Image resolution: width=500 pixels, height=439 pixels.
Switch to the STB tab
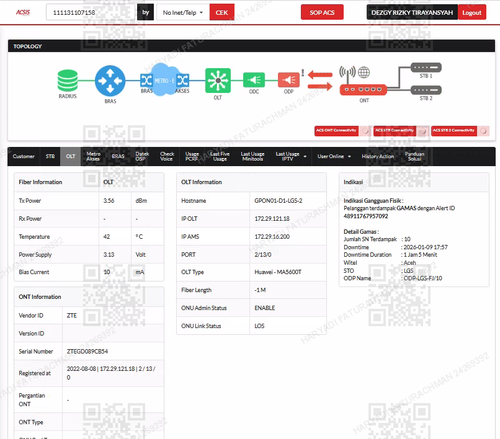[50, 156]
